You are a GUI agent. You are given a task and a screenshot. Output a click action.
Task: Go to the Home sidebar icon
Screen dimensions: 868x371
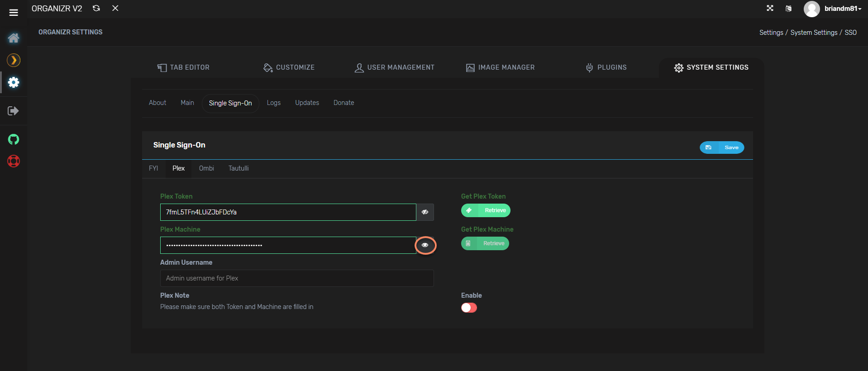pyautogui.click(x=14, y=38)
